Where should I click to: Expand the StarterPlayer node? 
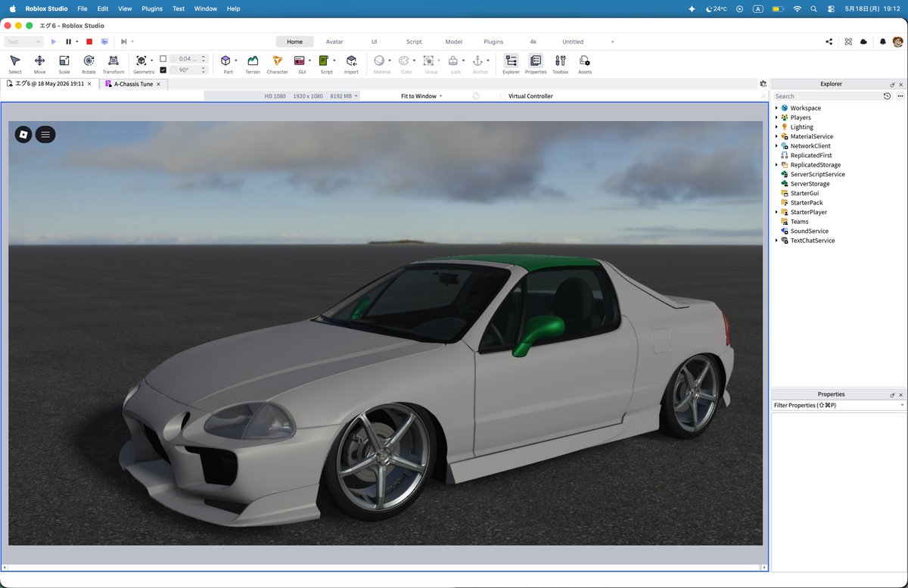[x=776, y=212]
